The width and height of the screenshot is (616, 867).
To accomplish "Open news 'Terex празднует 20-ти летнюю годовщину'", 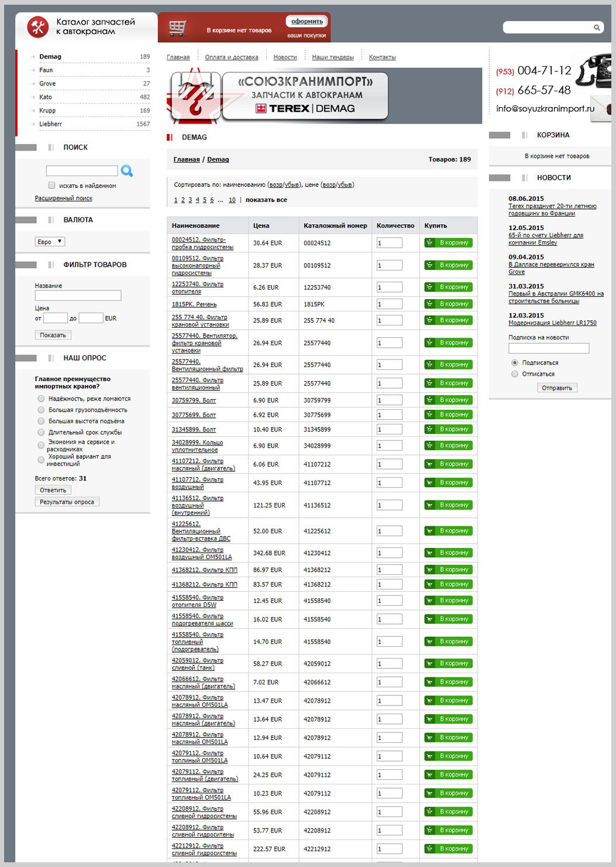I will tap(552, 210).
